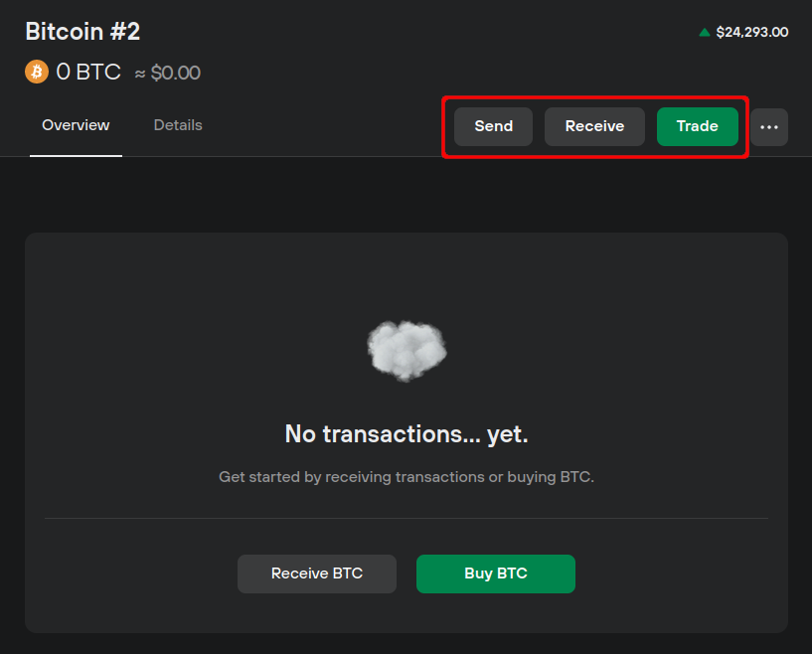Click the $24,293.00 price text
Viewport: 812px width, 654px height.
click(x=752, y=32)
